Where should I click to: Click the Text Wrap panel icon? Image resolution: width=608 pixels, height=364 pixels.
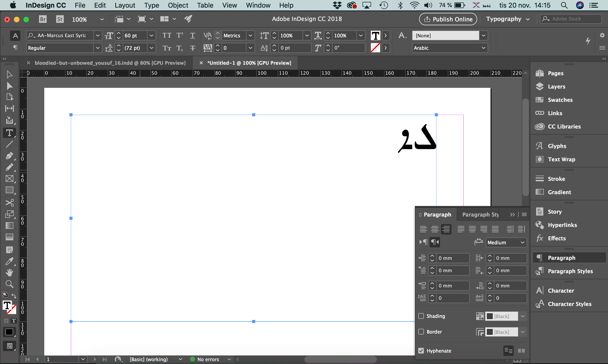(x=539, y=159)
